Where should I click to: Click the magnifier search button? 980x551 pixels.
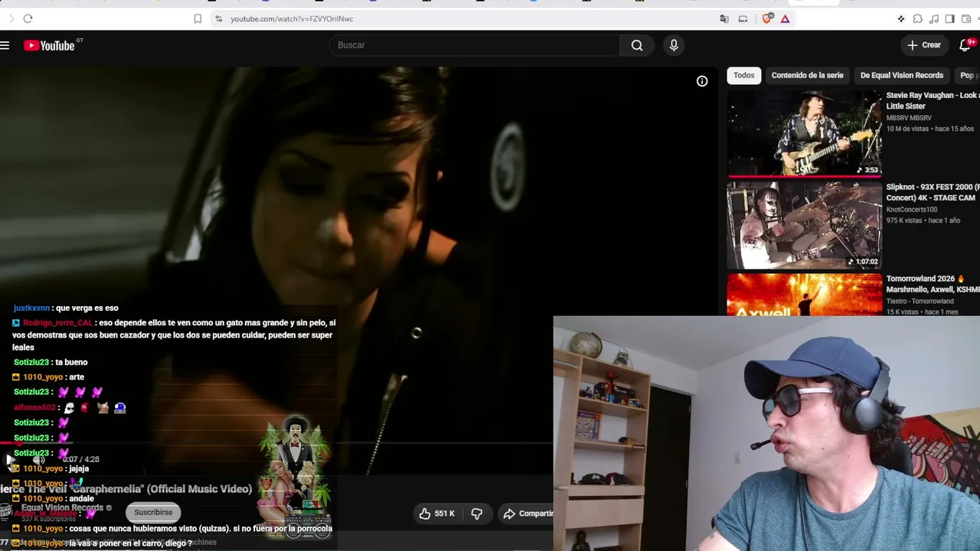[x=637, y=45]
